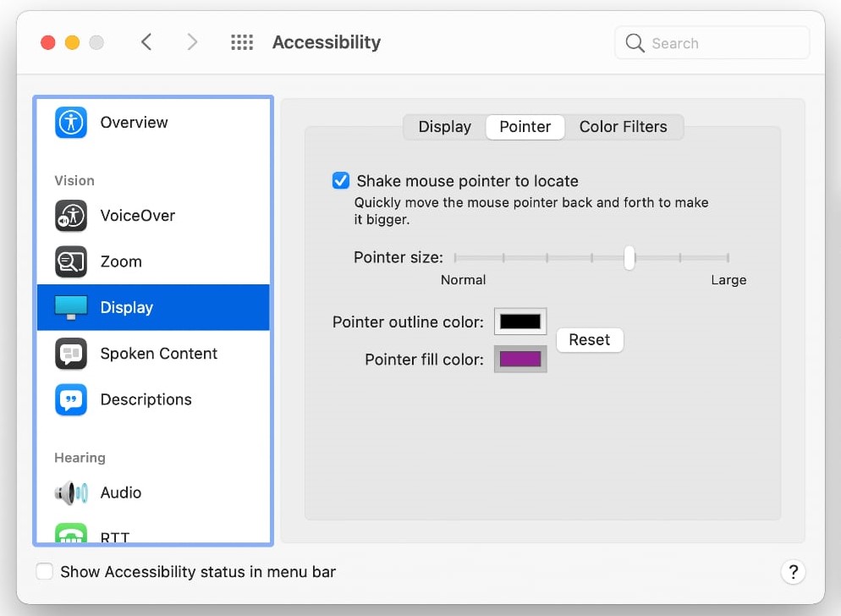Disable Shake mouse pointer to locate
The width and height of the screenshot is (841, 616).
click(x=341, y=181)
